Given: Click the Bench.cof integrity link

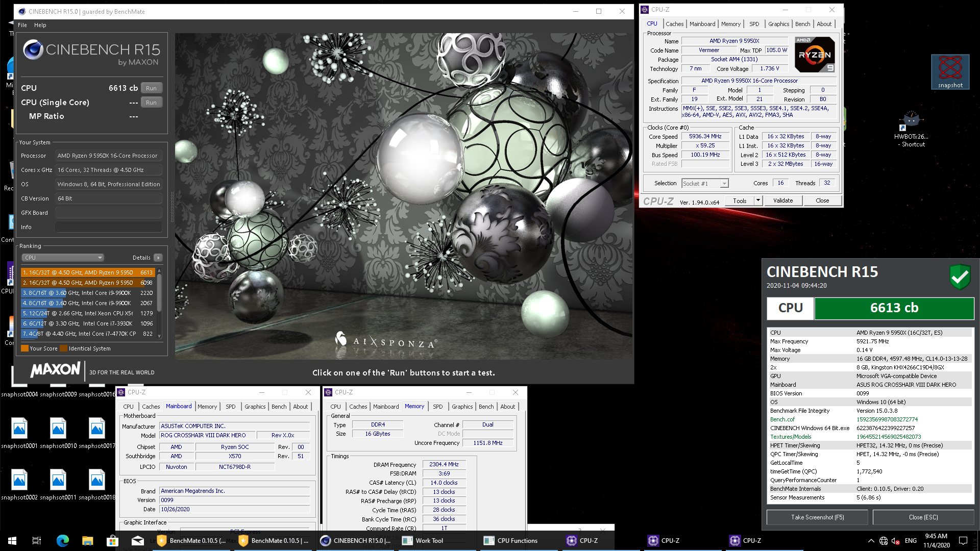Looking at the screenshot, I should pos(782,419).
